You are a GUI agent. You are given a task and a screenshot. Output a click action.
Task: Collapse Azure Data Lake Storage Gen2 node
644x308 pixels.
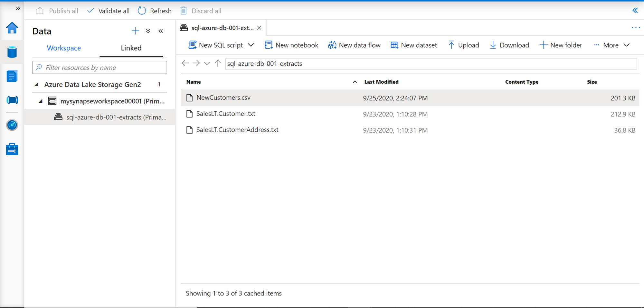[x=37, y=84]
